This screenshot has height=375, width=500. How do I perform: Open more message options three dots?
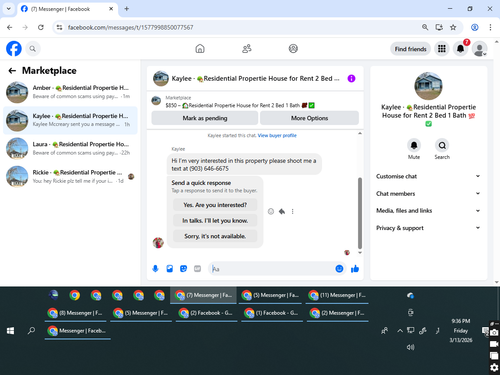pyautogui.click(x=292, y=211)
